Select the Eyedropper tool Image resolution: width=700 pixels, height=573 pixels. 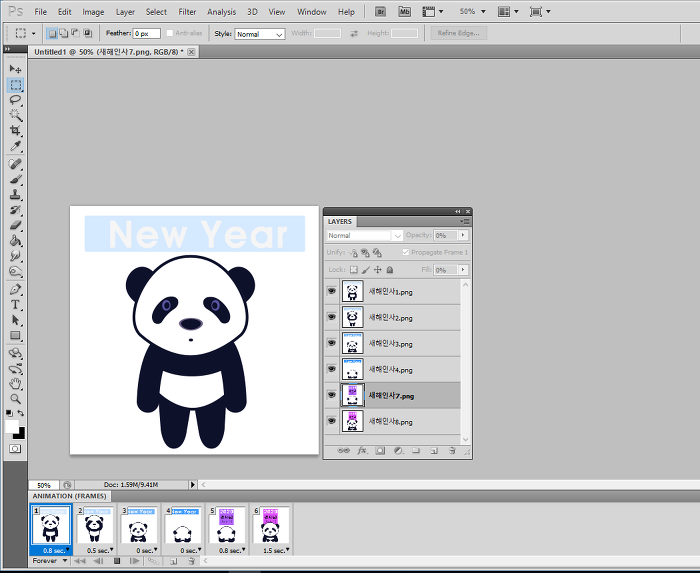15,147
